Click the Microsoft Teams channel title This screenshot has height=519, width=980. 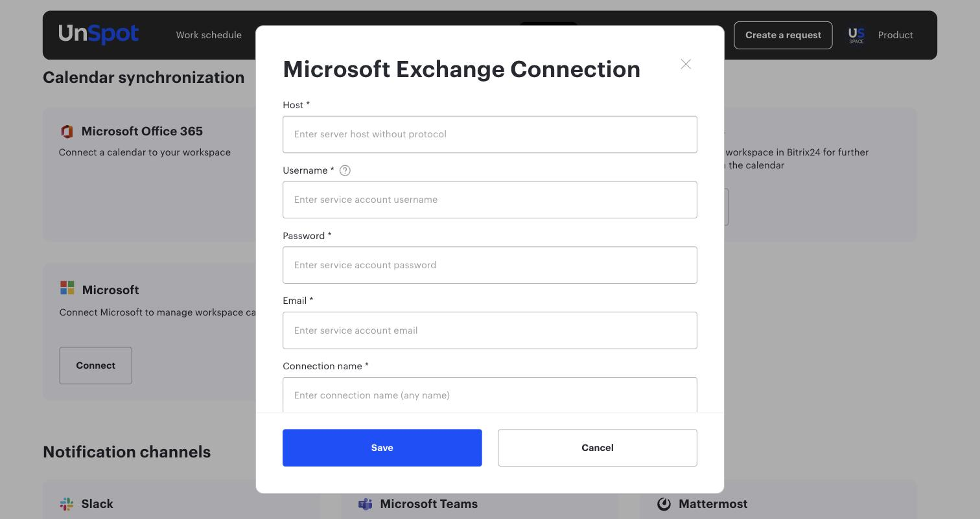tap(428, 503)
